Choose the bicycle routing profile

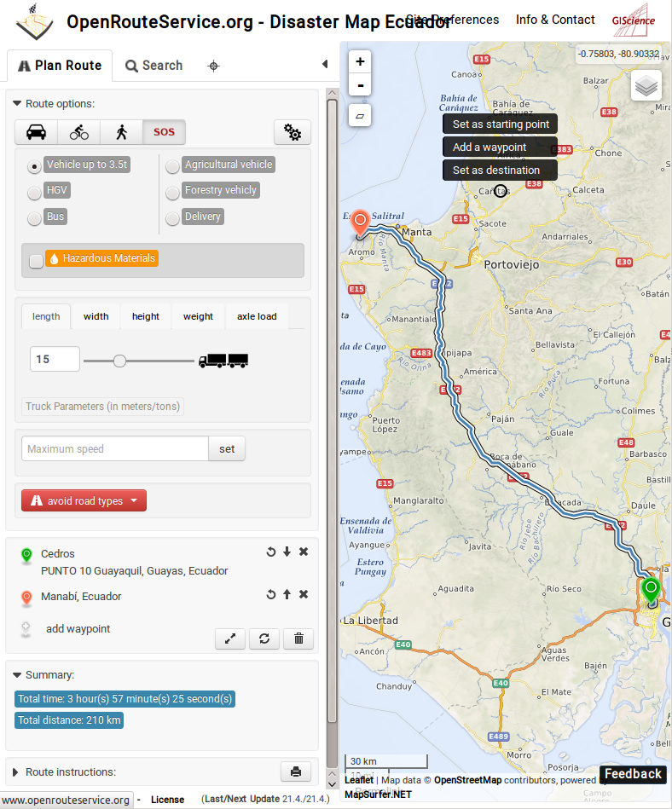pos(78,132)
